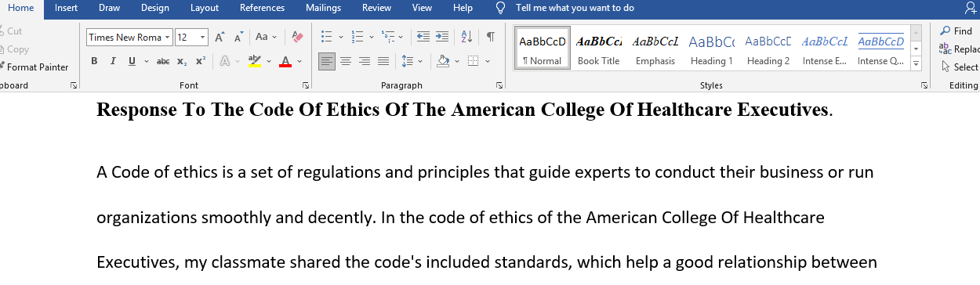The image size is (980, 285).
Task: Open Clipboard pane launcher
Action: coord(74,85)
